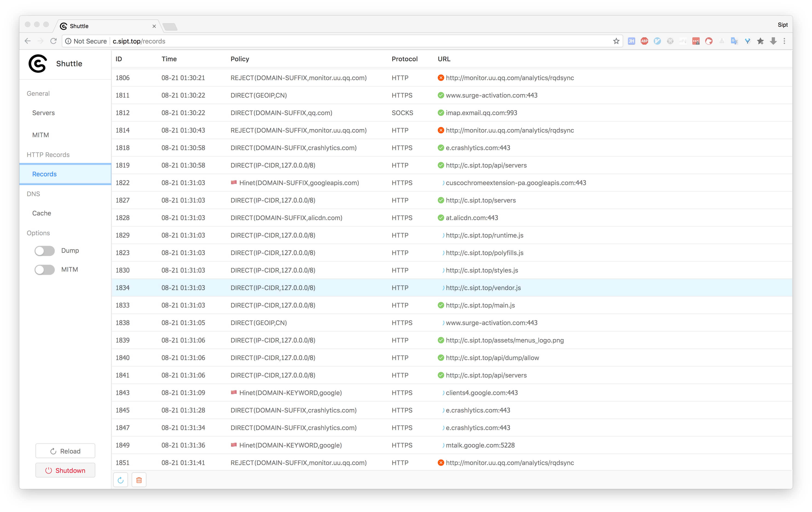
Task: Select the Records sidebar item
Action: [44, 174]
